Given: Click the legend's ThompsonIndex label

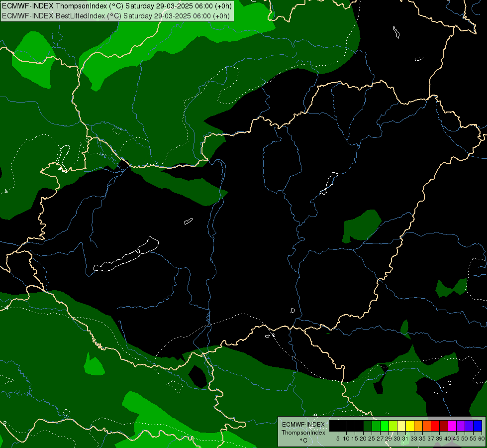Looking at the screenshot, I should (303, 433).
